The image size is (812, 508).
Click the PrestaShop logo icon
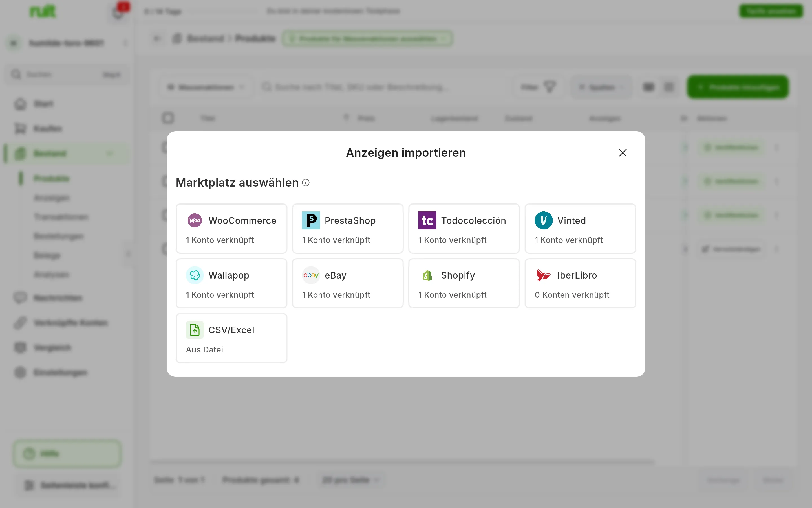click(311, 220)
